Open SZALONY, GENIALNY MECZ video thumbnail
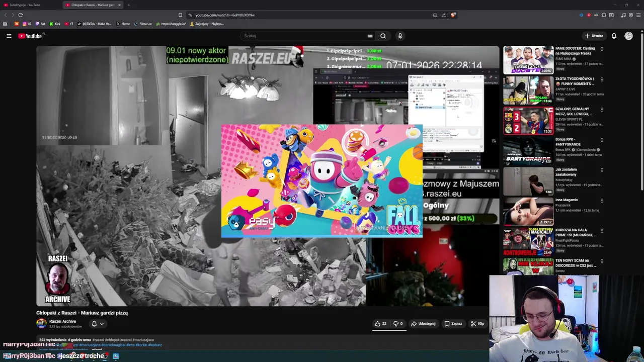The height and width of the screenshot is (362, 644). [528, 120]
